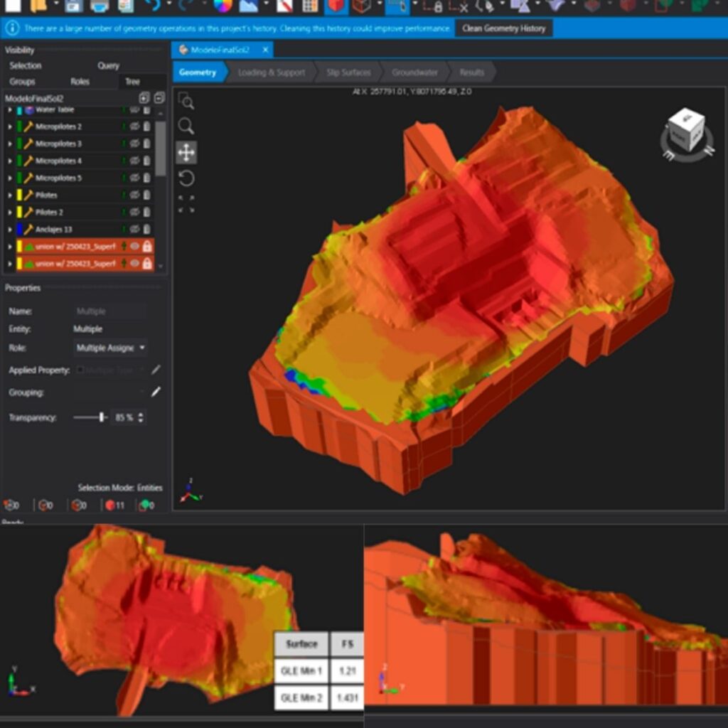Toggle visibility of Anclajes 13

click(x=134, y=230)
